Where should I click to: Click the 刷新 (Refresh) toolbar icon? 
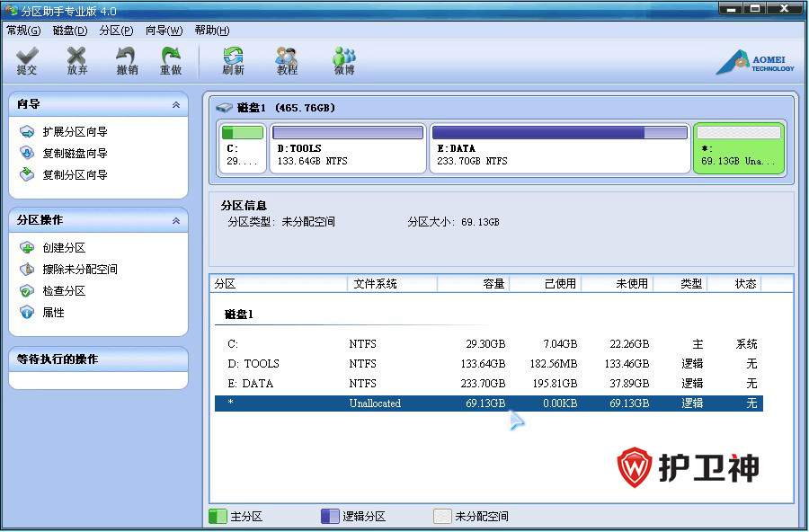pyautogui.click(x=233, y=60)
